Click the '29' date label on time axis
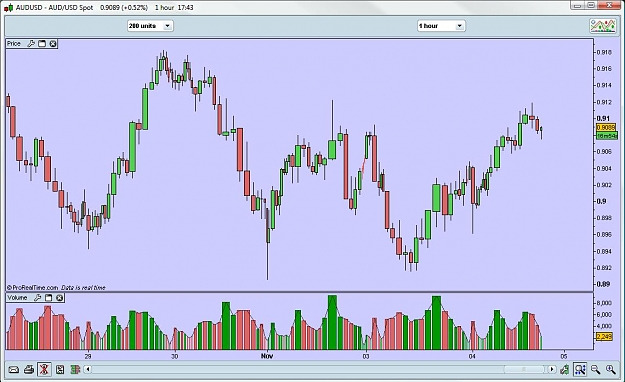This screenshot has height=382, width=625. click(x=88, y=356)
